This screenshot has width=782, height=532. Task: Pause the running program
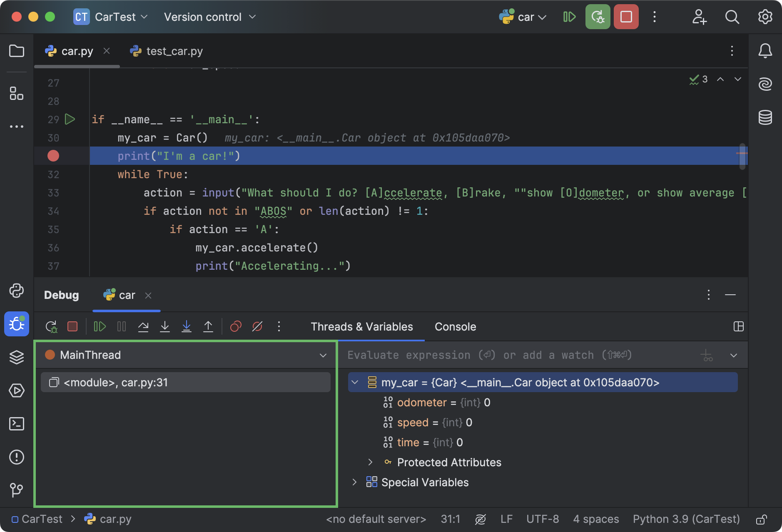(121, 326)
